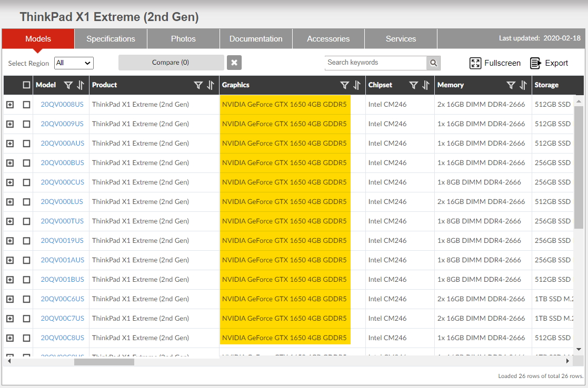Sort the Graphics column
The image size is (588, 388).
356,85
